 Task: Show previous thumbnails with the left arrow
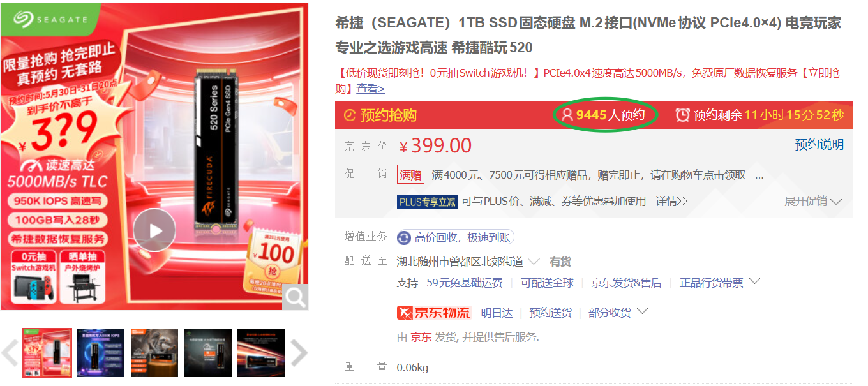[9, 352]
